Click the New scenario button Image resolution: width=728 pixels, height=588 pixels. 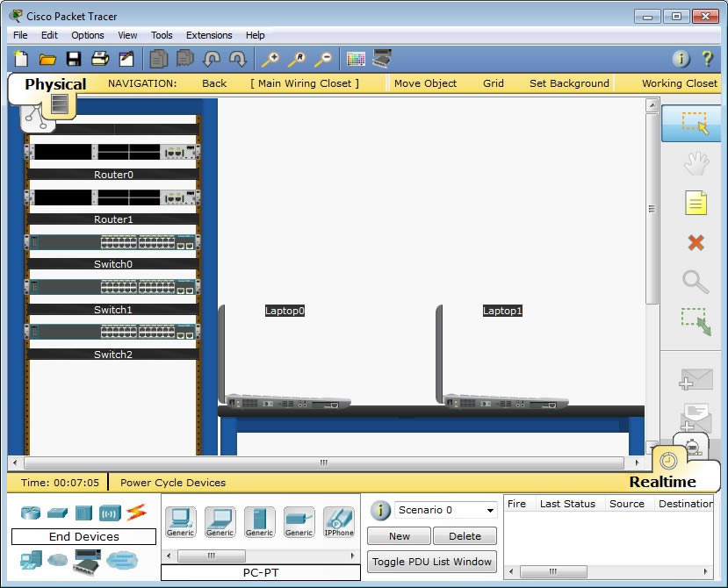(399, 536)
